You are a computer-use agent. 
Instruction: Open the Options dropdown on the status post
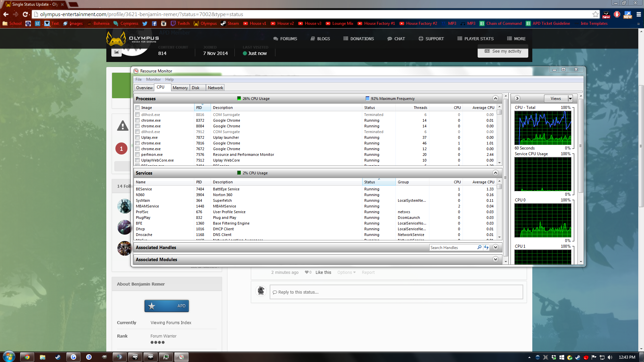(x=346, y=273)
